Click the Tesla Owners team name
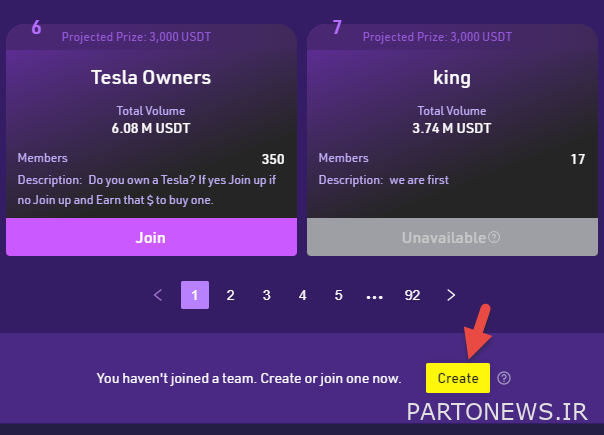 coord(151,77)
